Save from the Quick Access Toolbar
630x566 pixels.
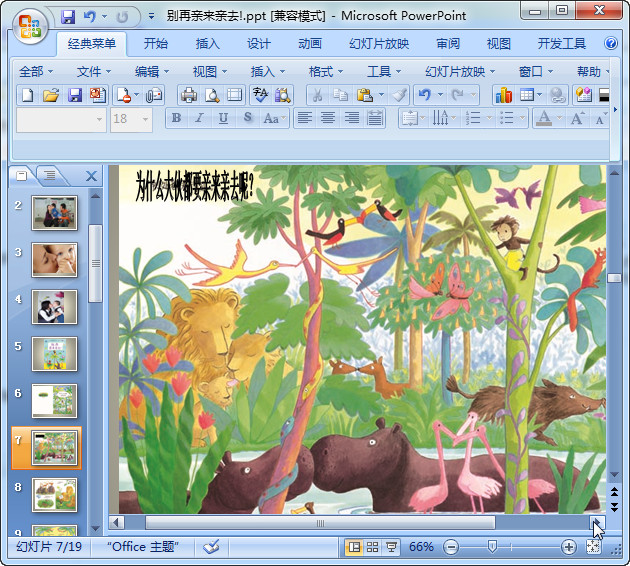click(x=68, y=17)
